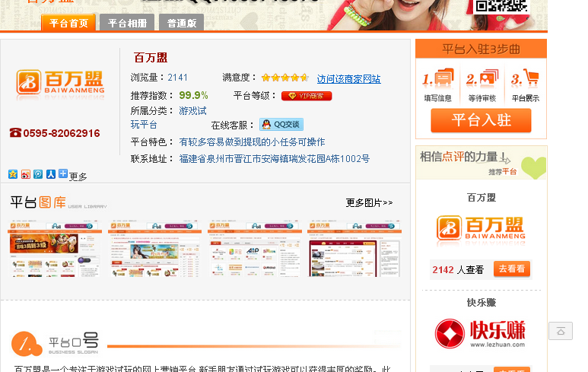Share via the blue Tencent Weibo icon
The width and height of the screenshot is (588, 372).
tap(38, 174)
